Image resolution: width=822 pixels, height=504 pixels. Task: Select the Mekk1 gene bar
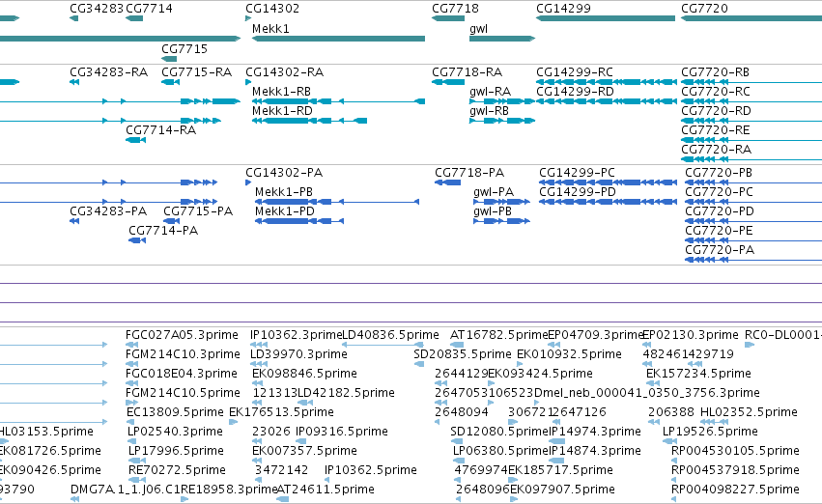tap(338, 39)
